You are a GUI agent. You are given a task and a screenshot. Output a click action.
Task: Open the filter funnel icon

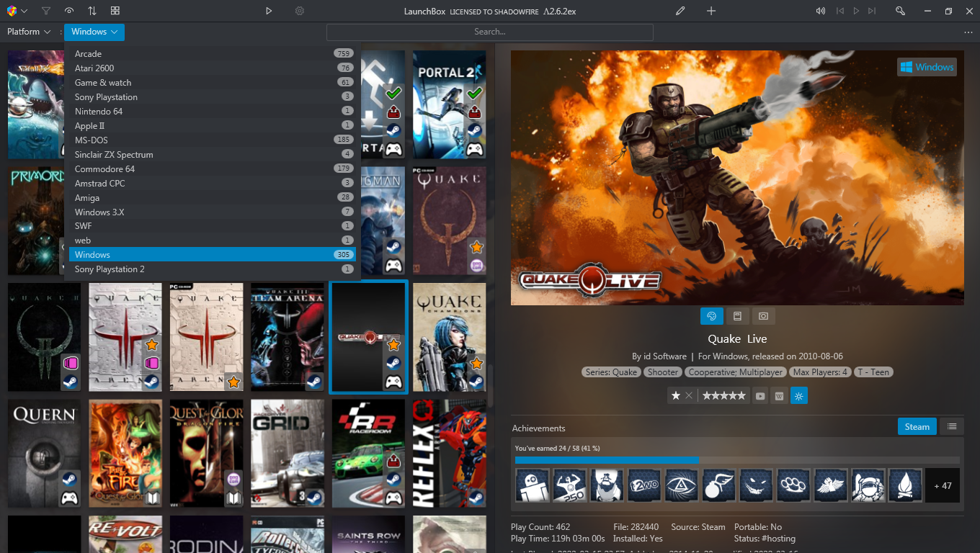(x=46, y=11)
